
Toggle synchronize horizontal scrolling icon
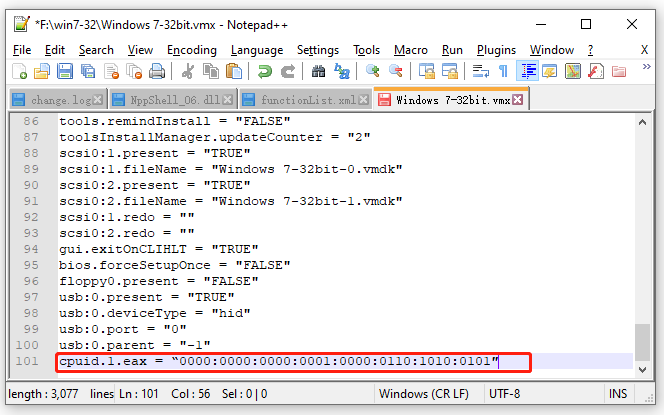coord(450,71)
